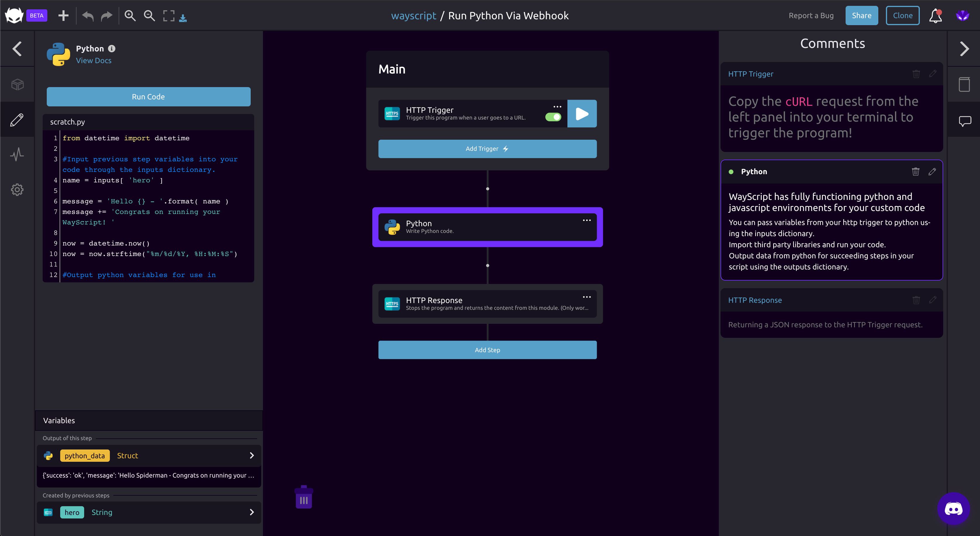Screen dimensions: 980x536
Task: Zoom out on the canvas
Action: (x=149, y=15)
